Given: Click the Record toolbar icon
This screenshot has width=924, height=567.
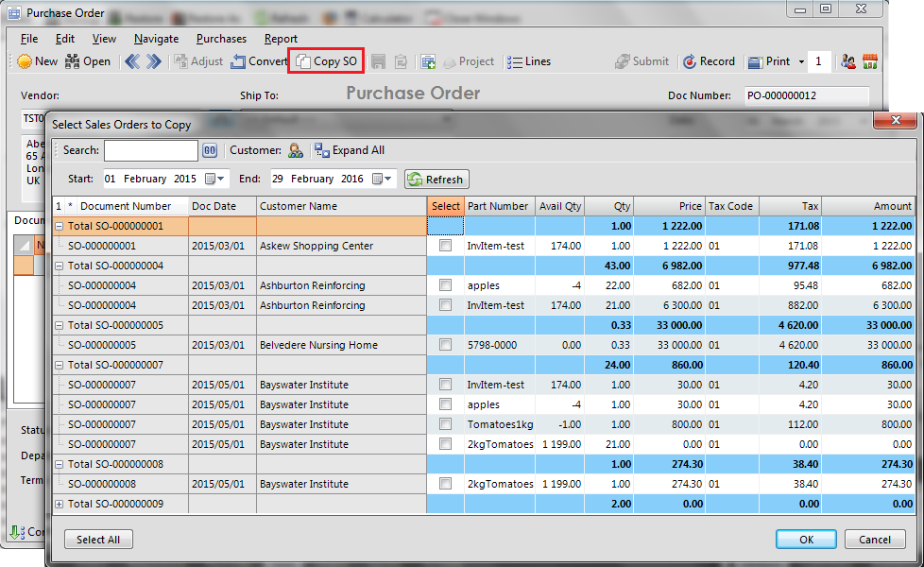Looking at the screenshot, I should [x=689, y=61].
